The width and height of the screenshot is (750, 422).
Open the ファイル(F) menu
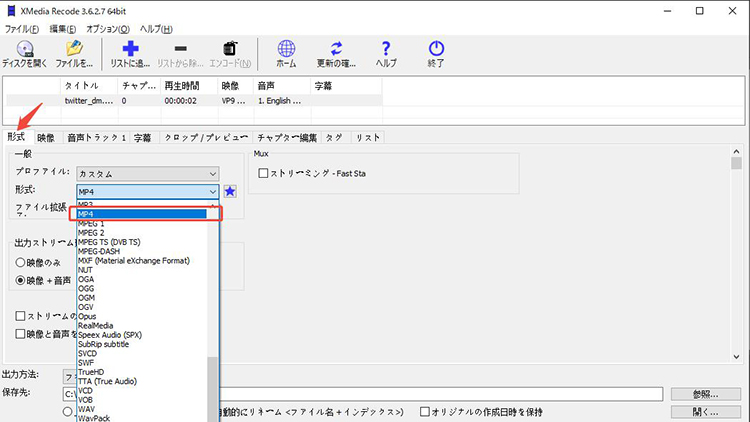pos(22,29)
